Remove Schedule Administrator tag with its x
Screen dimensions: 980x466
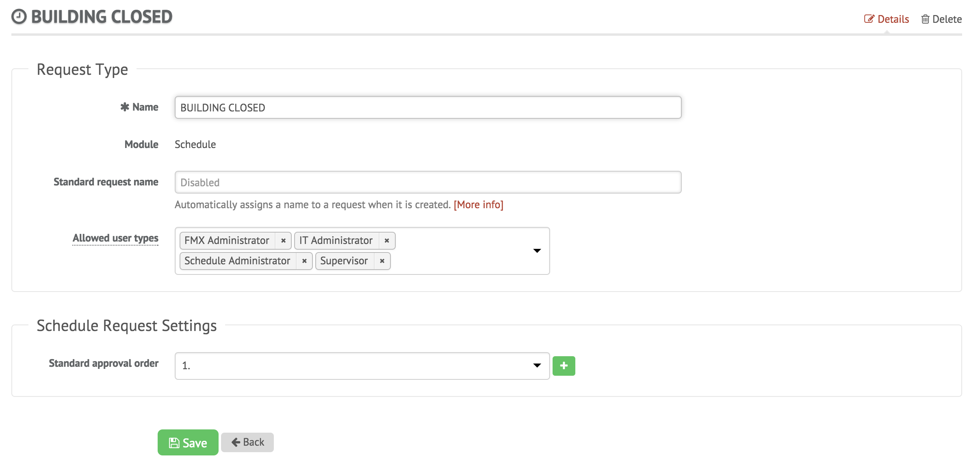click(x=304, y=261)
